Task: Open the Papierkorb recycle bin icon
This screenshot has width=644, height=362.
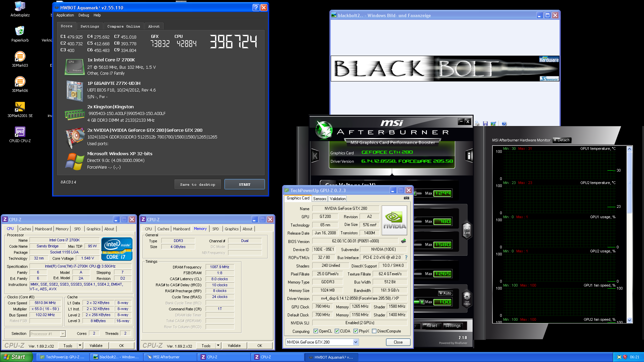Action: pyautogui.click(x=20, y=34)
